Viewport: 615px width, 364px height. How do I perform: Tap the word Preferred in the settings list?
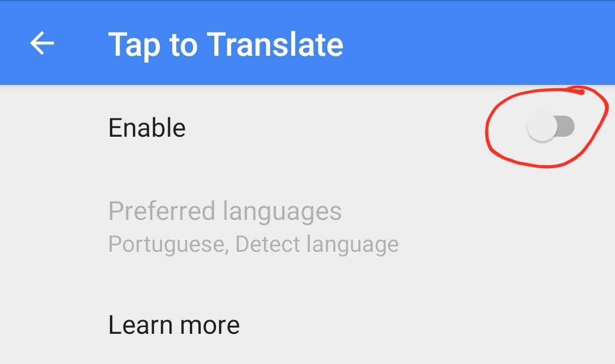(x=163, y=211)
